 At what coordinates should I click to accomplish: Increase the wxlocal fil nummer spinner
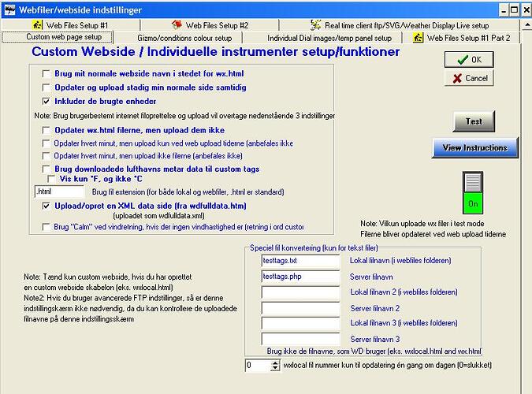275,362
